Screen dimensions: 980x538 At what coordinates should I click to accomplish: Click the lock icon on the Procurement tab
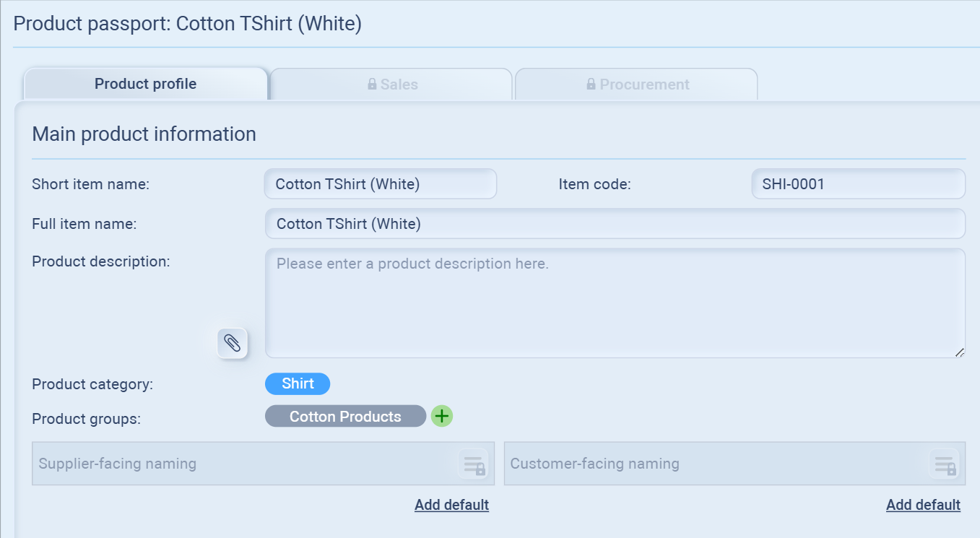(591, 84)
